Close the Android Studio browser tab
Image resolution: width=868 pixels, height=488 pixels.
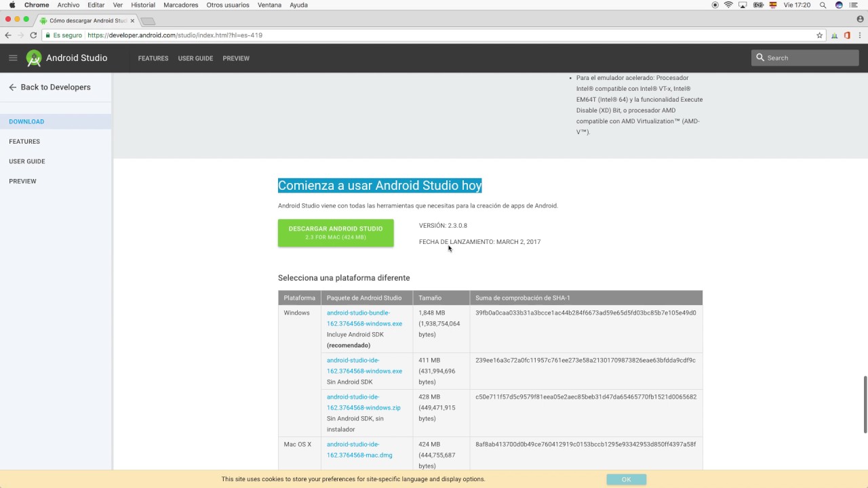pos(134,20)
